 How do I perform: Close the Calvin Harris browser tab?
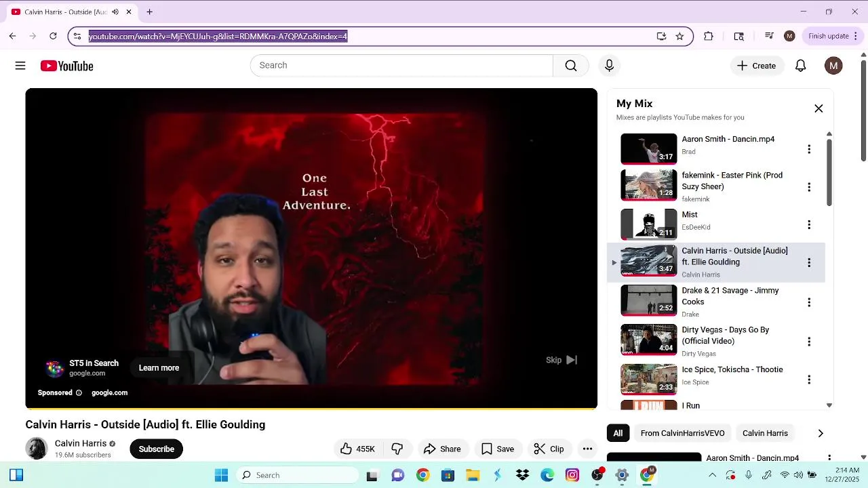point(129,12)
